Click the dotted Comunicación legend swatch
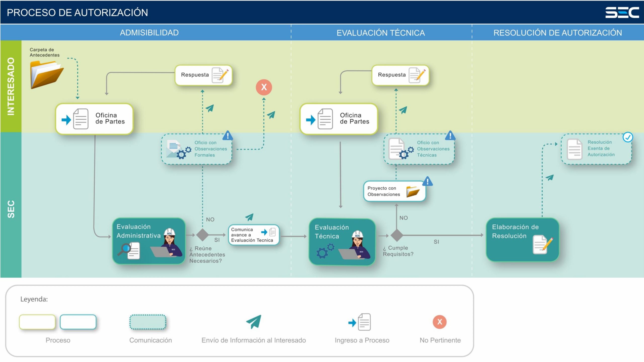Viewport: 644px width, 362px height. tap(148, 322)
